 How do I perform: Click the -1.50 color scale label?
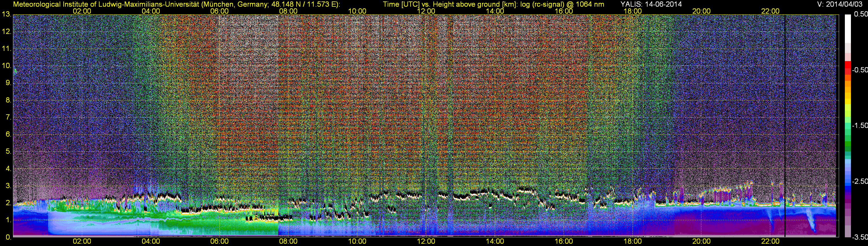click(x=860, y=125)
